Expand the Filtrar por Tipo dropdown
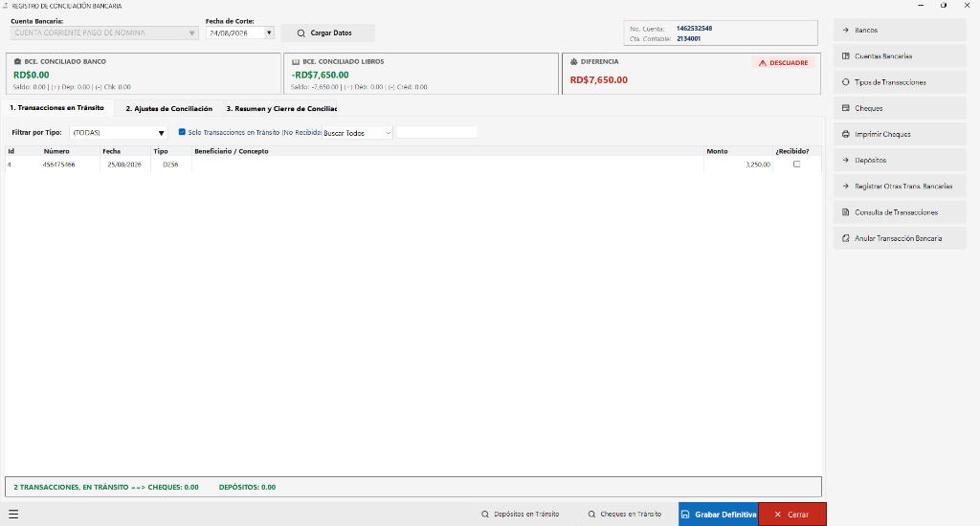This screenshot has height=526, width=980. [x=161, y=133]
